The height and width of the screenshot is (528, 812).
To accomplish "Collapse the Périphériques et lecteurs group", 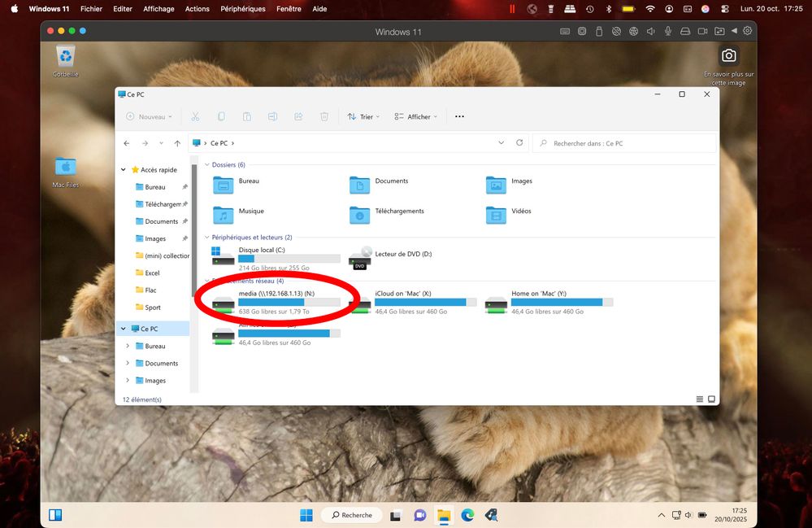I will coord(206,238).
